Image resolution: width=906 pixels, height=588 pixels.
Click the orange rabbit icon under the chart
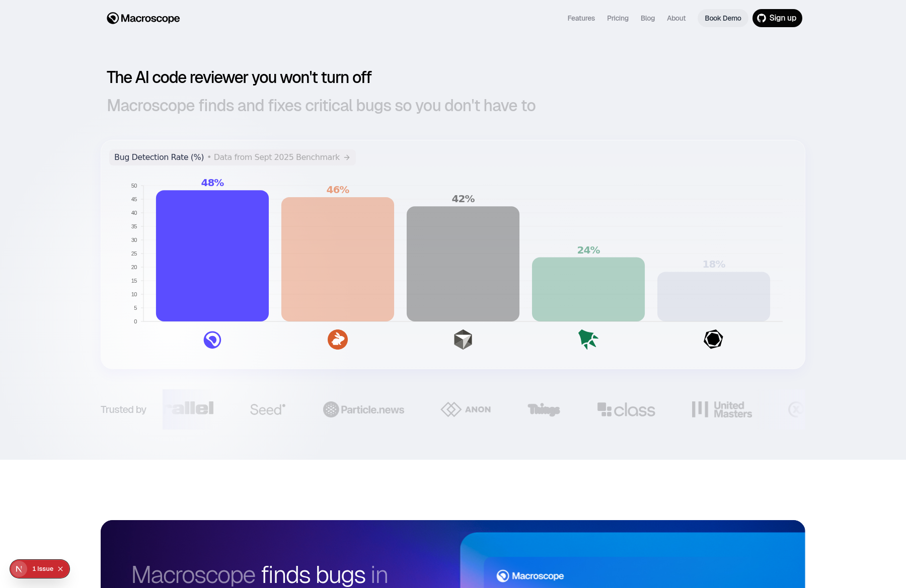coord(338,340)
